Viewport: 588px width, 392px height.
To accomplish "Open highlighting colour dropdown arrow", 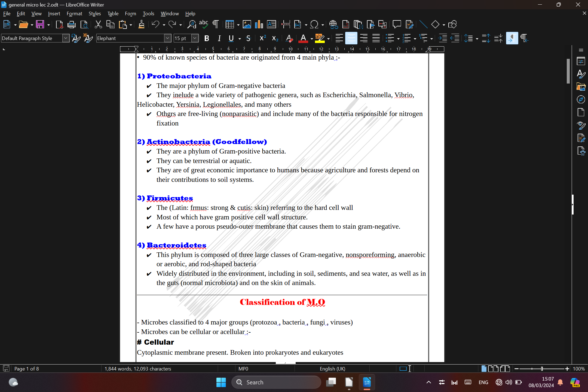I will click(329, 39).
